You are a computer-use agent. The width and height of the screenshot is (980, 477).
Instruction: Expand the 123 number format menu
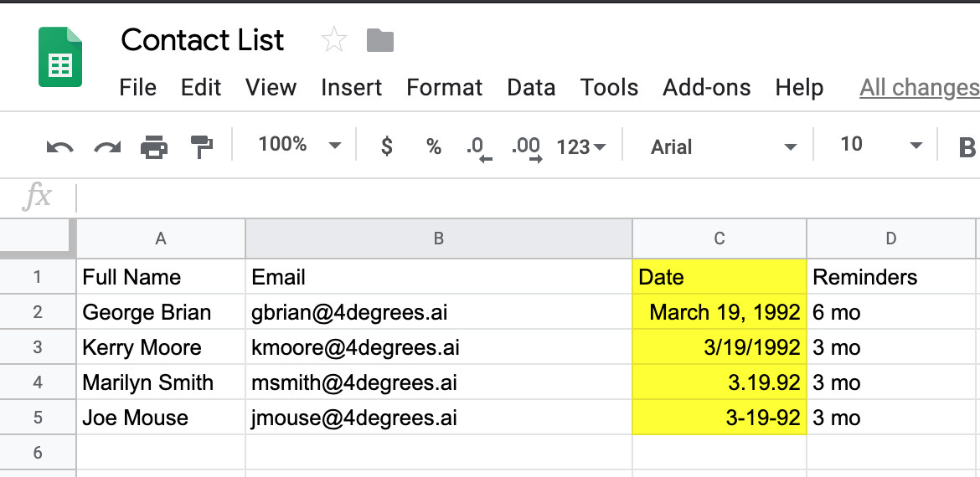[x=581, y=147]
